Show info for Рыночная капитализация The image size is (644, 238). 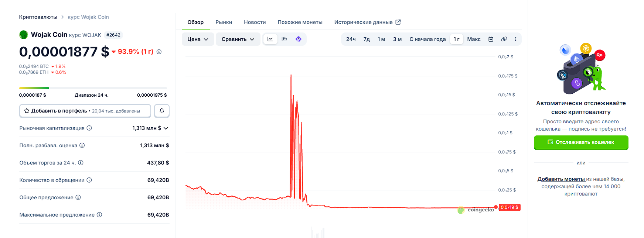[89, 128]
